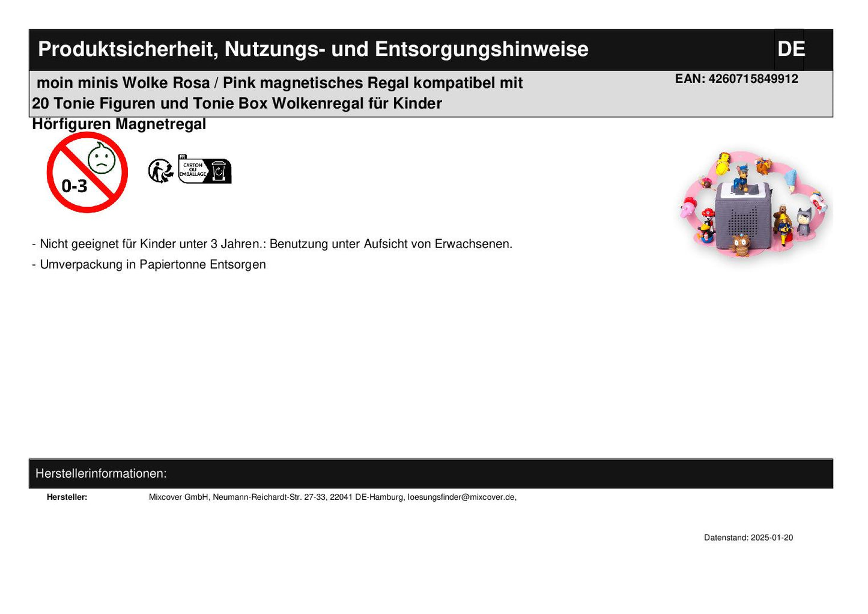This screenshot has height=614, width=868.
Task: Click the 'Mixcover GmbH' manufacturer name
Action: coord(179,497)
